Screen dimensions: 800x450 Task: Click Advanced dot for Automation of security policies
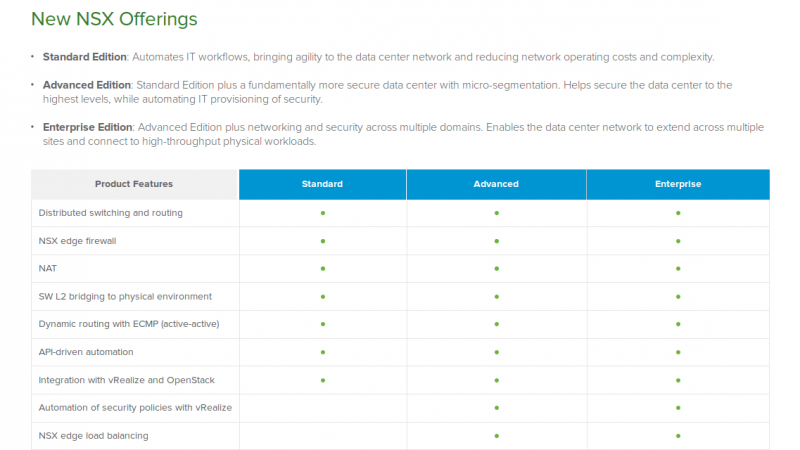click(496, 408)
